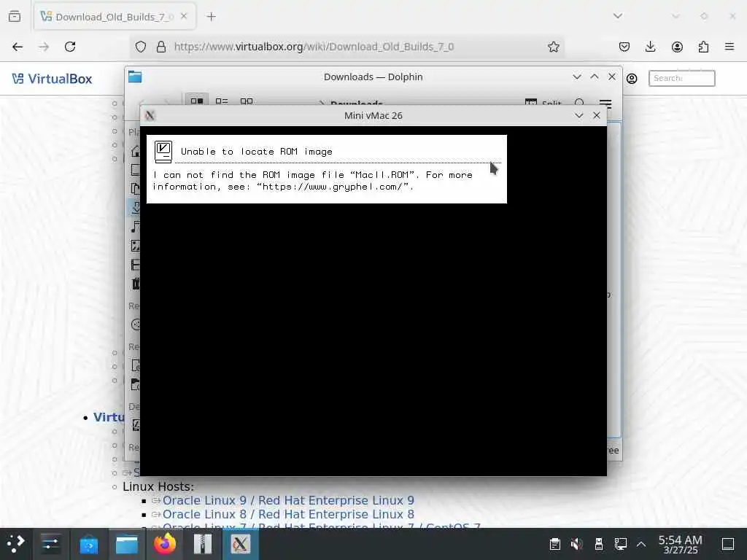Close the Download_Old_Builds_7_0 tab

[x=184, y=16]
